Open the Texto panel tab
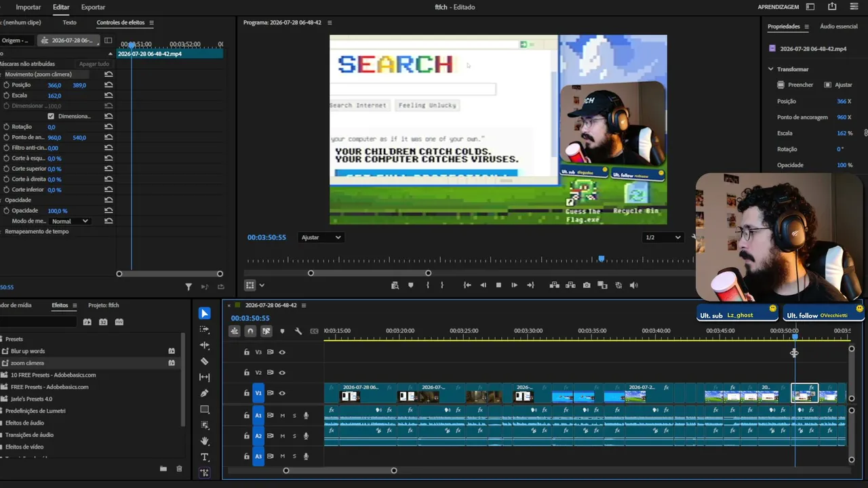This screenshot has width=868, height=488. pyautogui.click(x=70, y=22)
